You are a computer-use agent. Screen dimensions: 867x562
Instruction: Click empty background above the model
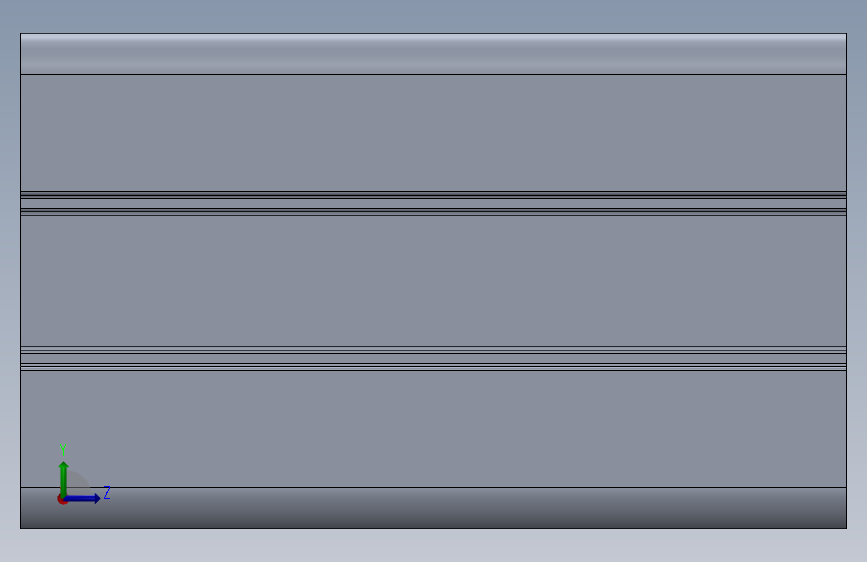pos(434,15)
